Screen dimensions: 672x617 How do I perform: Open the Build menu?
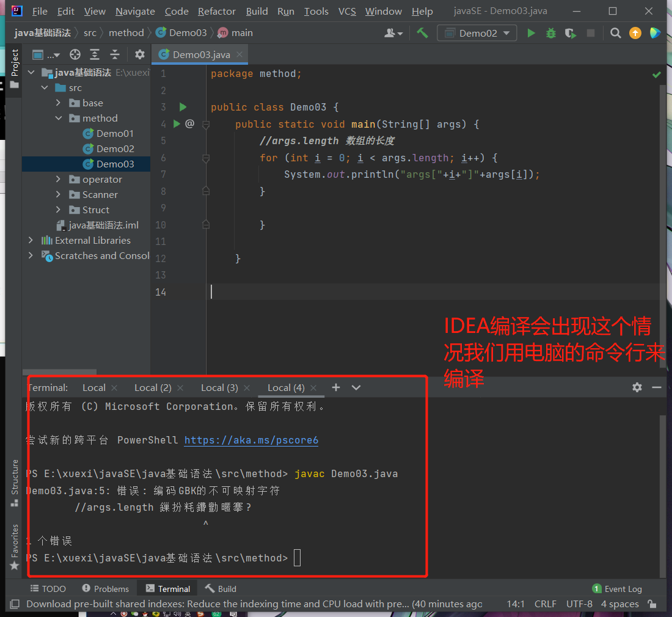pyautogui.click(x=257, y=11)
